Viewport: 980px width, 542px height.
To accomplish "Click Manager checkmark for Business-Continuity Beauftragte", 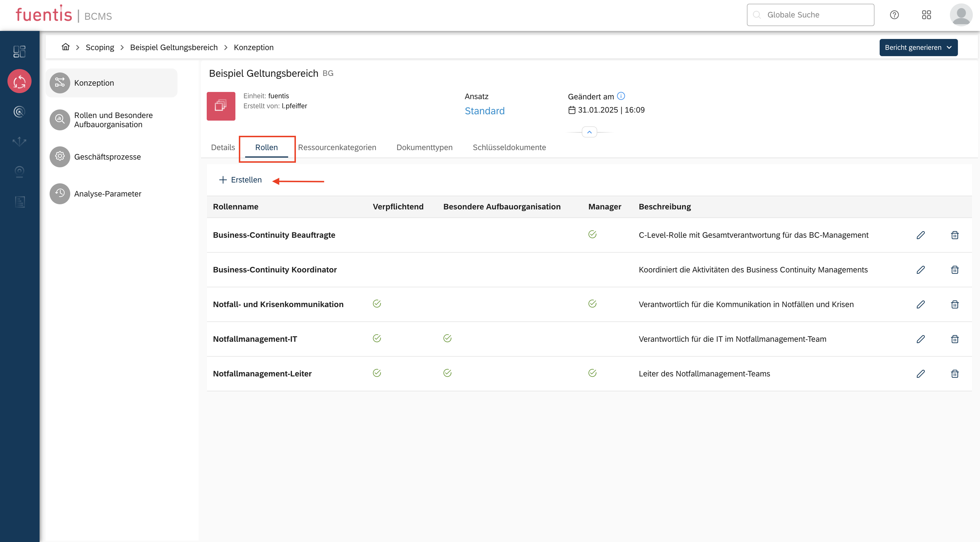I will tap(592, 234).
